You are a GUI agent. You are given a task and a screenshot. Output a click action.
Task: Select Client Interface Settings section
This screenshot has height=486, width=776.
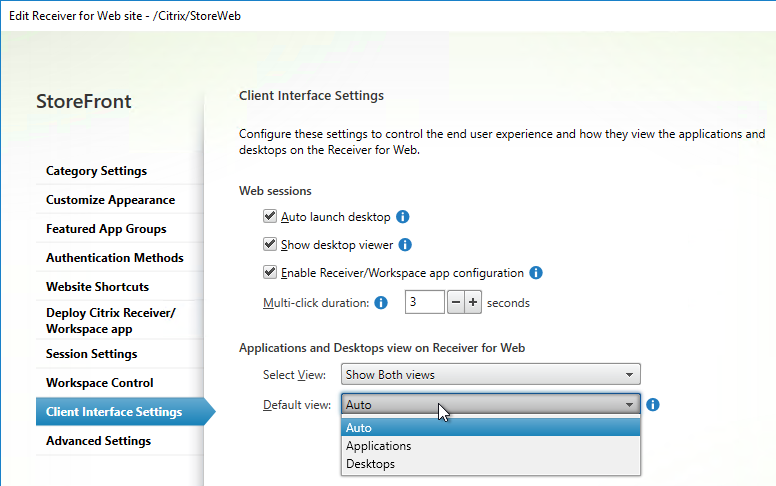coord(126,412)
